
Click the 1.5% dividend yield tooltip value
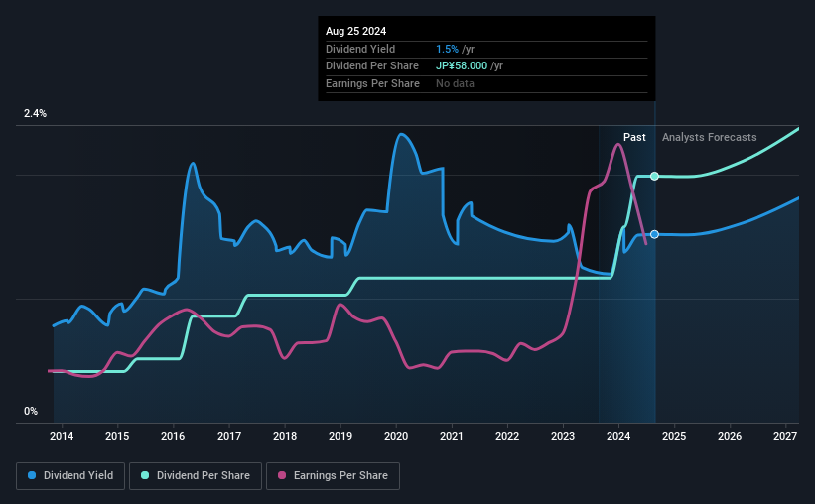pyautogui.click(x=447, y=49)
